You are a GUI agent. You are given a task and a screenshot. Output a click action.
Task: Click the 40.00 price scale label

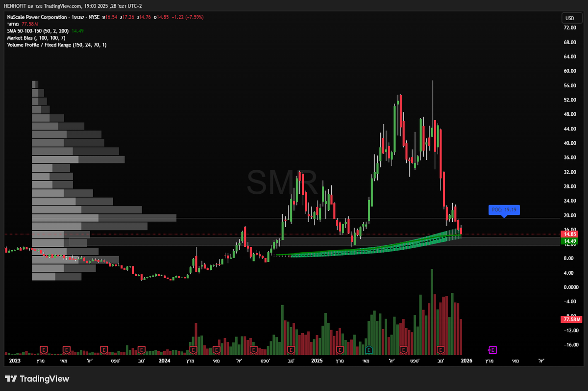(x=569, y=143)
